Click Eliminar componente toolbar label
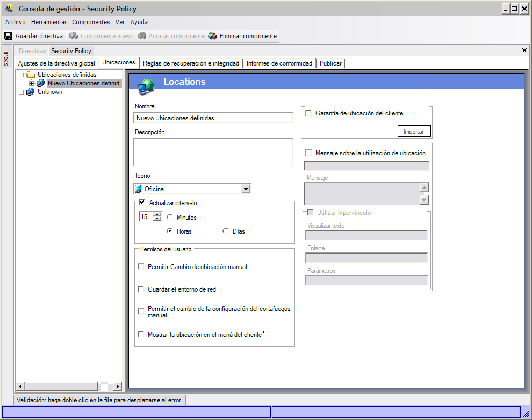The image size is (532, 420). 248,36
